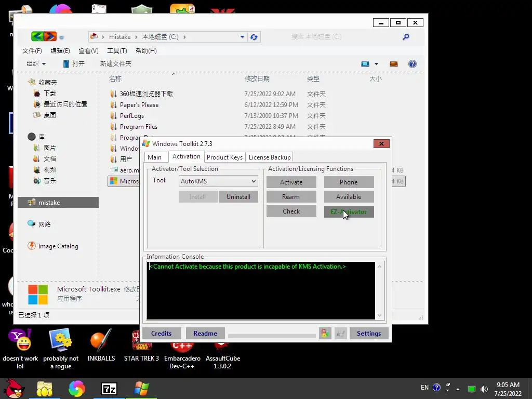Select 'mistake' in Explorer sidebar
This screenshot has height=399, width=532.
pos(58,203)
